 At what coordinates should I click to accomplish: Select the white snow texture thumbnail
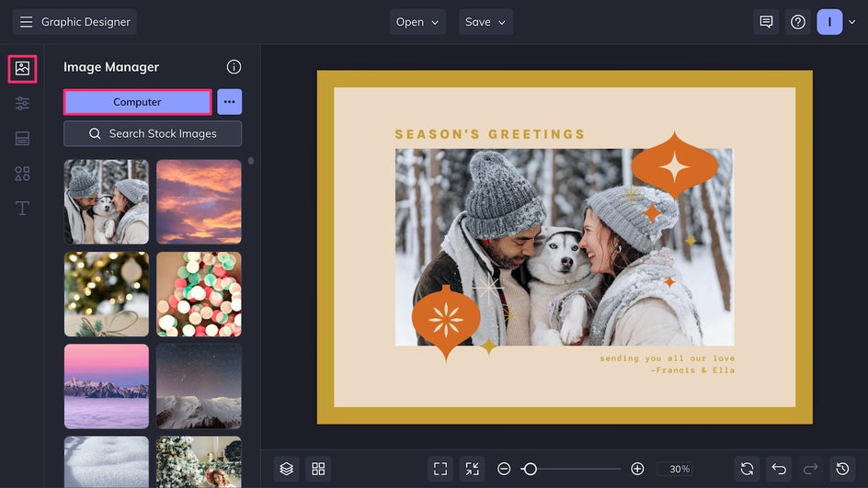[x=107, y=462]
